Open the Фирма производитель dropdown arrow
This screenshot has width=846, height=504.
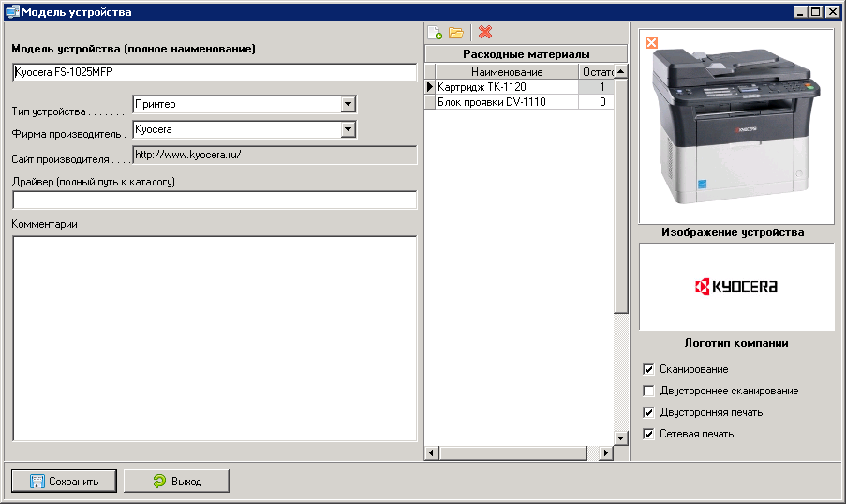point(348,129)
